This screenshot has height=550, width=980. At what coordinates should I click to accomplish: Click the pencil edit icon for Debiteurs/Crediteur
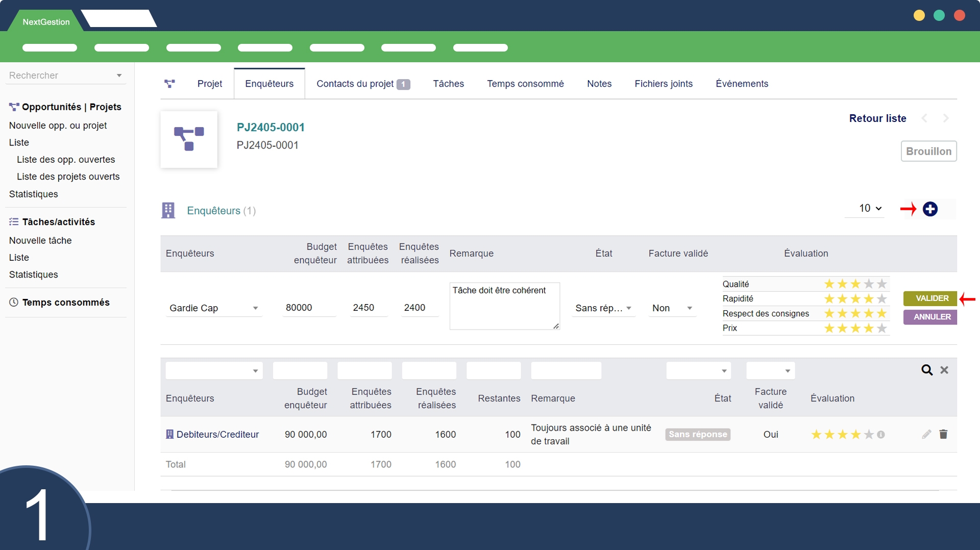pyautogui.click(x=926, y=434)
